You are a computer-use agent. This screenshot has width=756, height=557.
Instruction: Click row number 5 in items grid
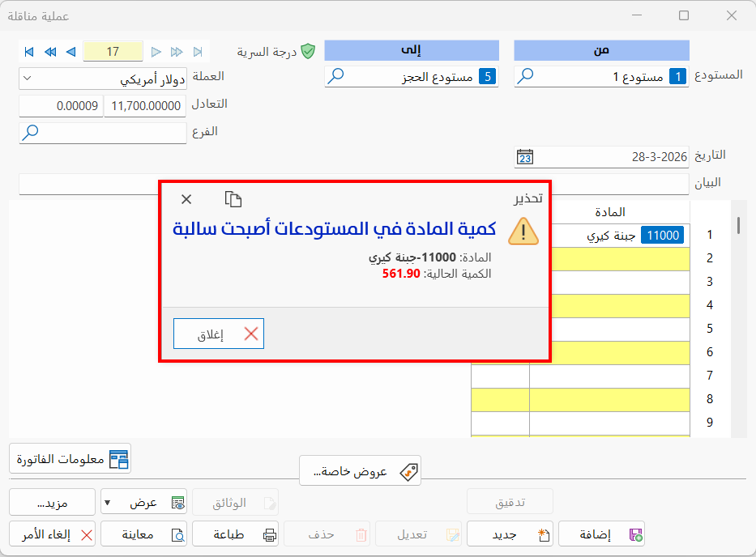pyautogui.click(x=709, y=329)
